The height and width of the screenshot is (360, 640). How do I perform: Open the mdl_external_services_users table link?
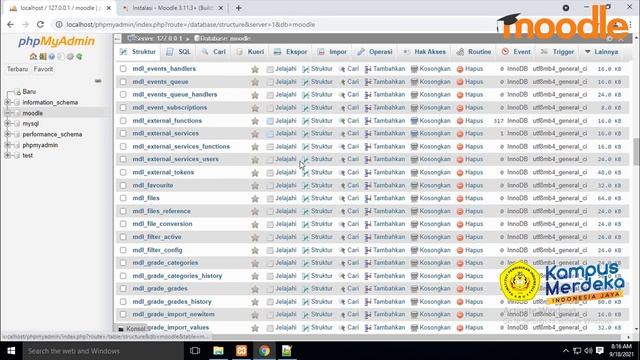point(176,159)
